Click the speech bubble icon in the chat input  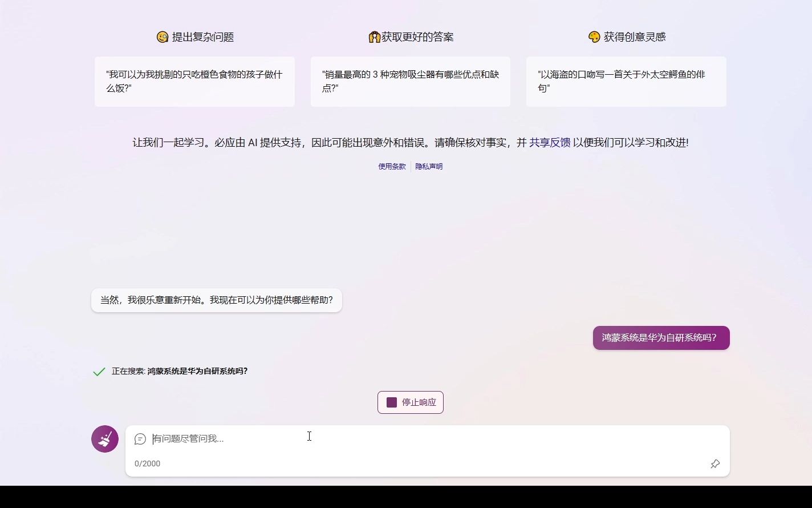tap(140, 439)
